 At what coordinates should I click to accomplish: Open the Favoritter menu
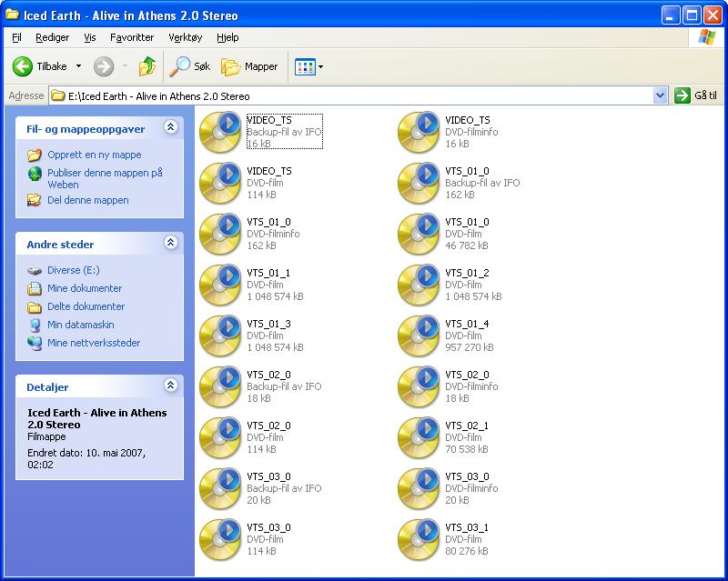coord(132,37)
